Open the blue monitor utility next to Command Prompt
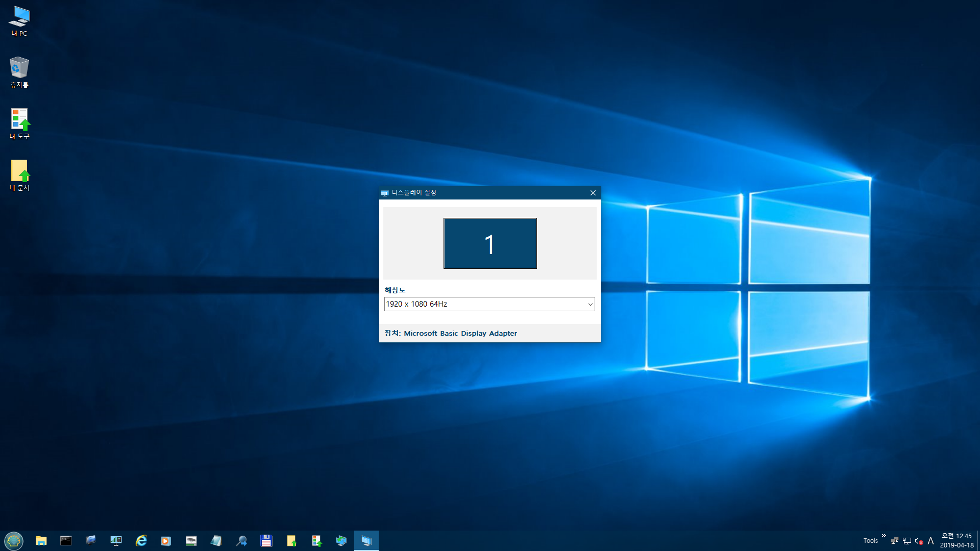980x551 pixels. click(91, 541)
